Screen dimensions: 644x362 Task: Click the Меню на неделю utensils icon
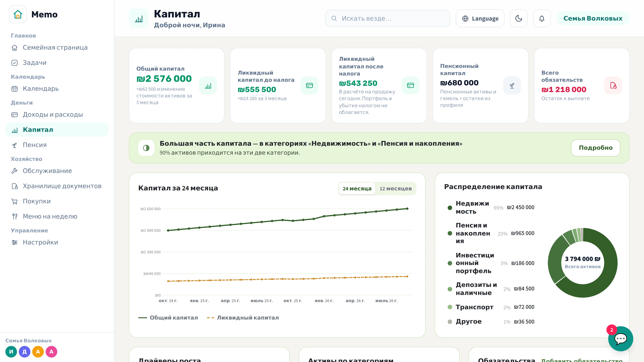[14, 217]
